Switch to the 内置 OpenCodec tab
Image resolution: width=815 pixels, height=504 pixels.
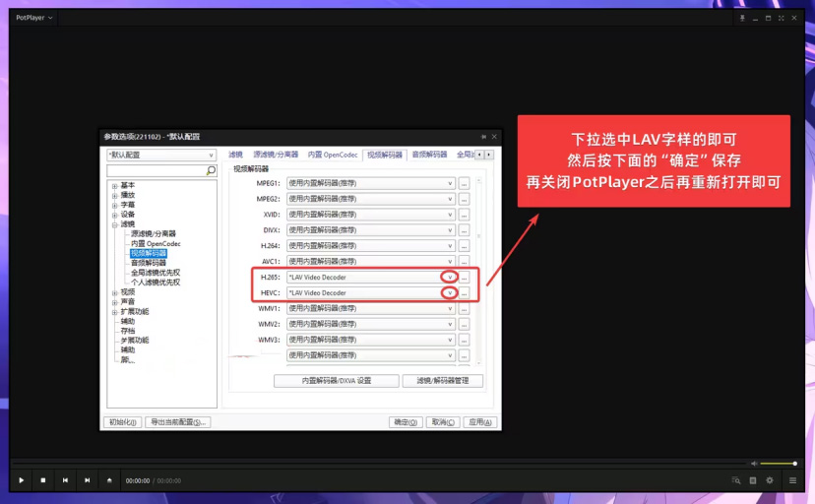coord(333,155)
